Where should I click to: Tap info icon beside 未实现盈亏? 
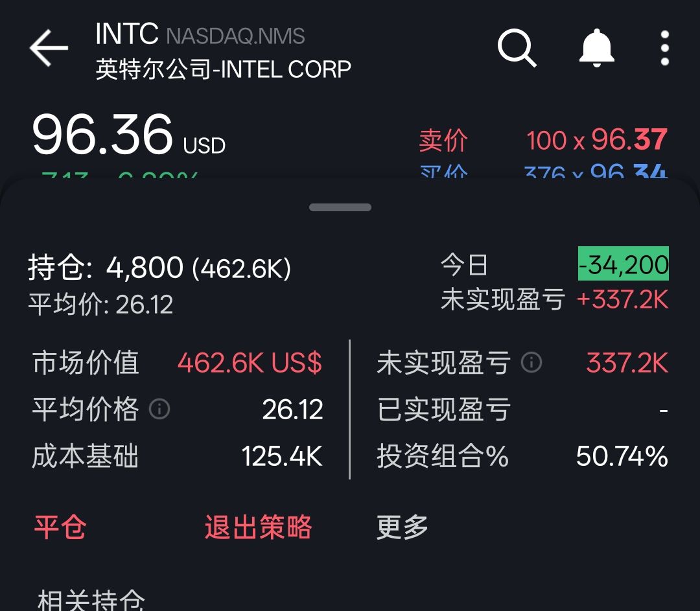531,362
